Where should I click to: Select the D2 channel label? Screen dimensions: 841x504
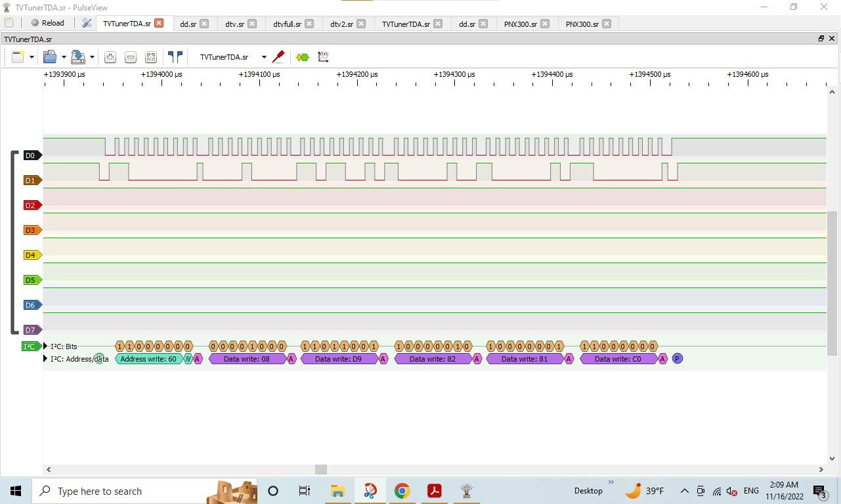32,205
